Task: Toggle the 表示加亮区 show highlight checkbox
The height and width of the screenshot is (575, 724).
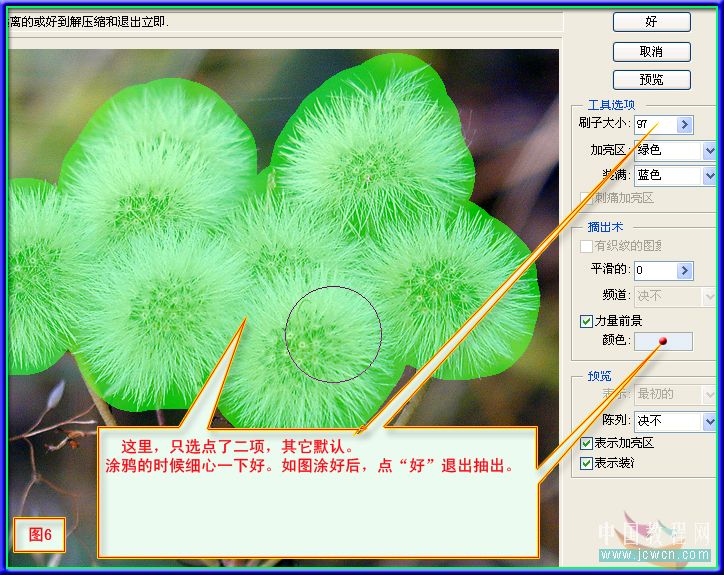Action: 586,443
